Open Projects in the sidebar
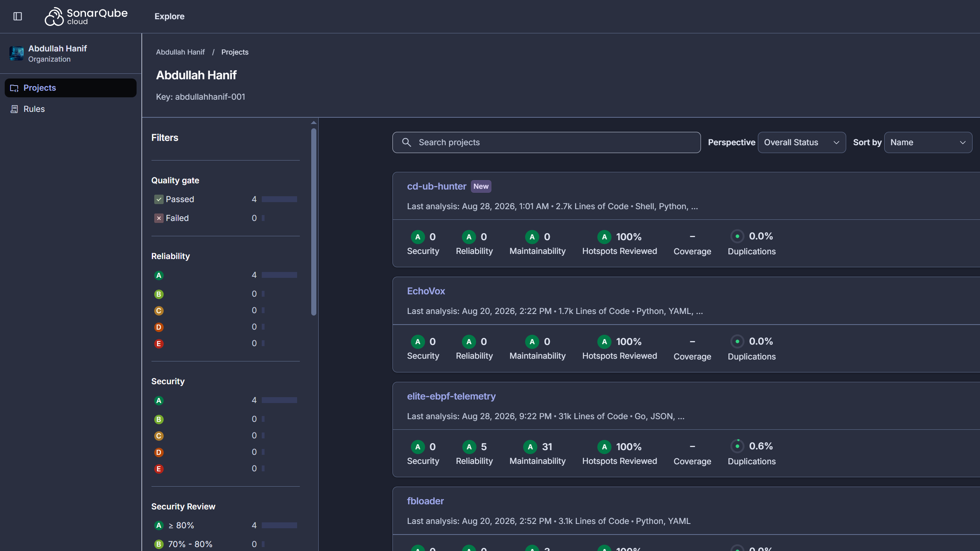The width and height of the screenshot is (980, 551). tap(71, 88)
